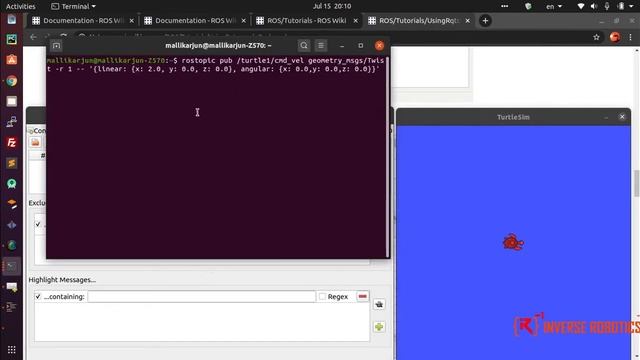Open the three-dots tray indicator
Screen dimensions: 640x360
click(x=504, y=6)
